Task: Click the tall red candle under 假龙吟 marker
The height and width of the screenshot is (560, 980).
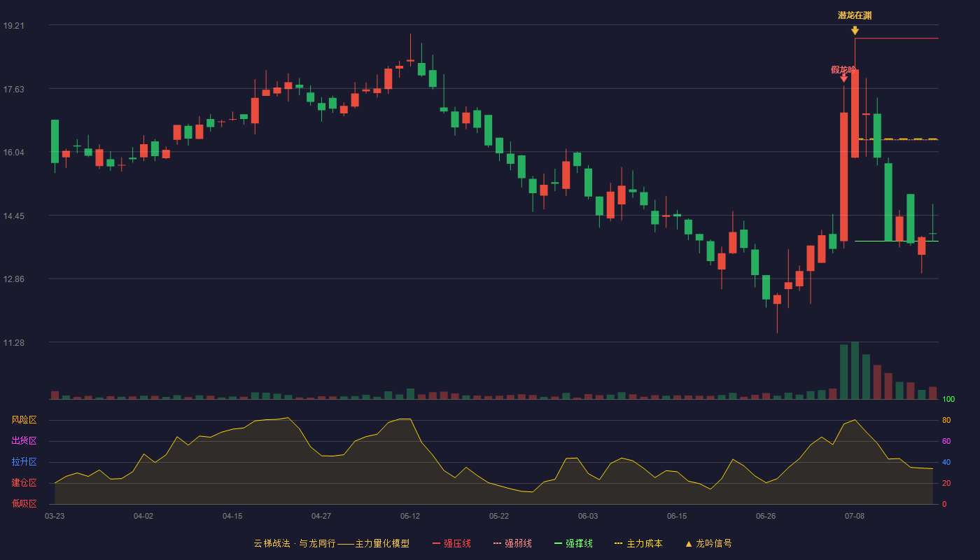Action: 843,176
